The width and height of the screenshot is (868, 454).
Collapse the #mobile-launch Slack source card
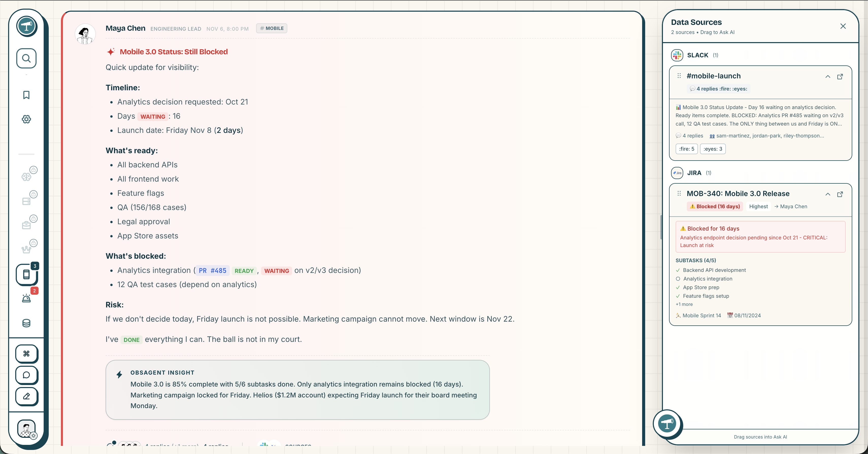828,76
